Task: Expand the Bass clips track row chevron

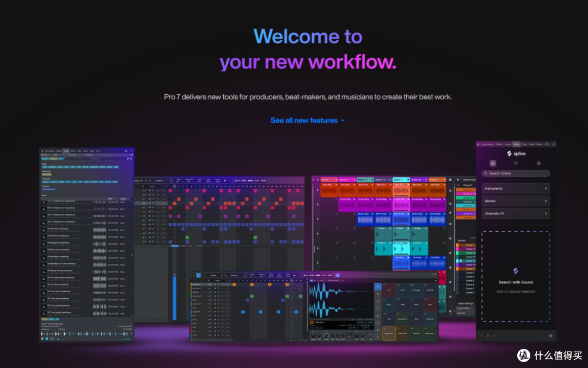Action: [x=317, y=190]
